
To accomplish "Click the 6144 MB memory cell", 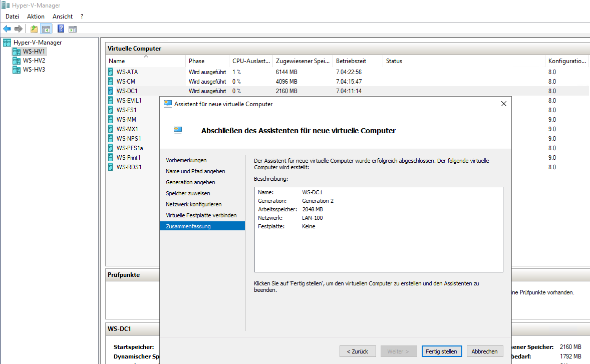I will coord(286,72).
